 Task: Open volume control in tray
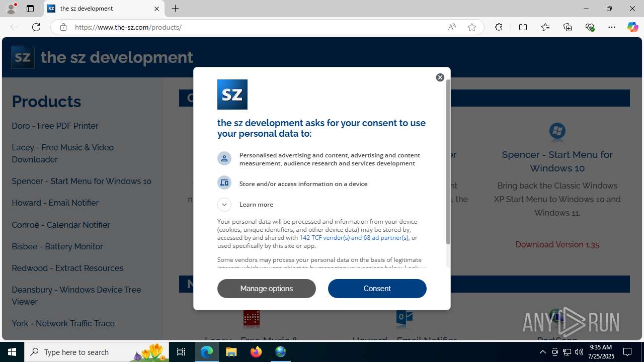coord(579,352)
